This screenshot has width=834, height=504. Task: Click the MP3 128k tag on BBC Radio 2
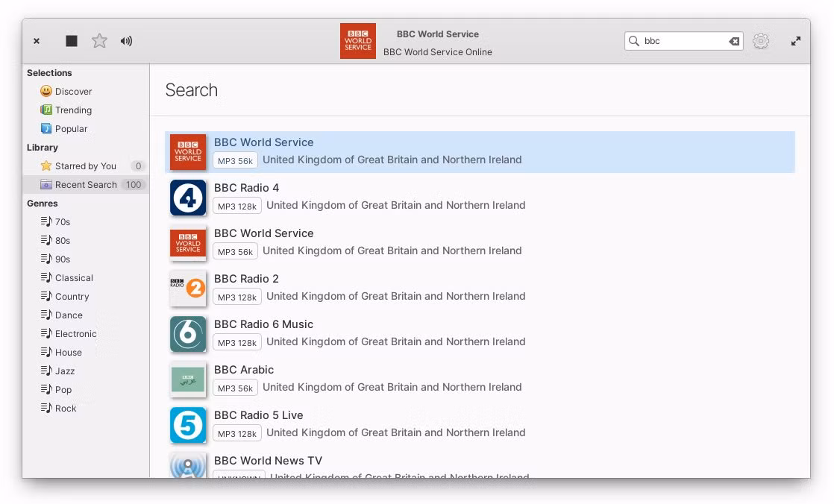coord(237,297)
